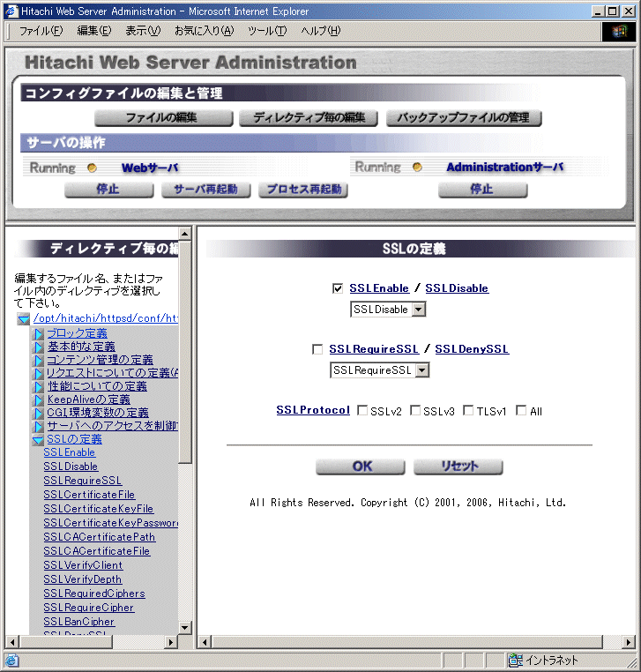Open the SSLDenySSL help link in form

[473, 349]
